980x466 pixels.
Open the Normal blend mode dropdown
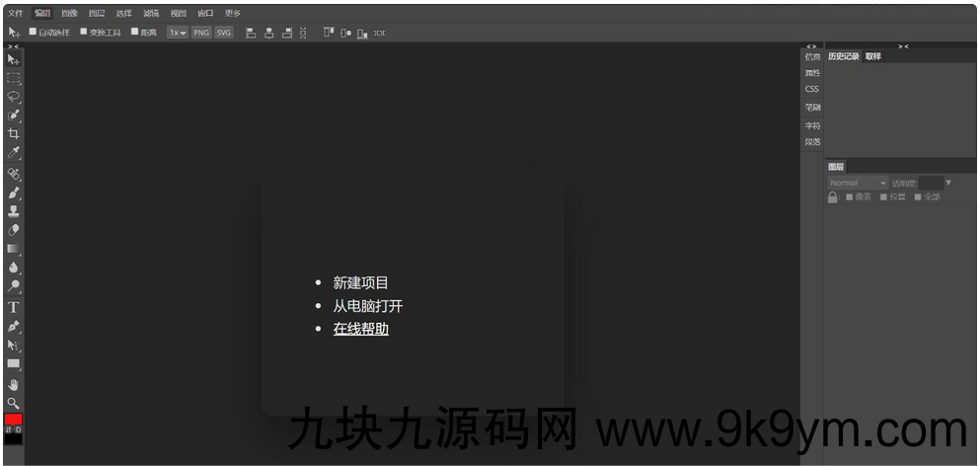[857, 183]
